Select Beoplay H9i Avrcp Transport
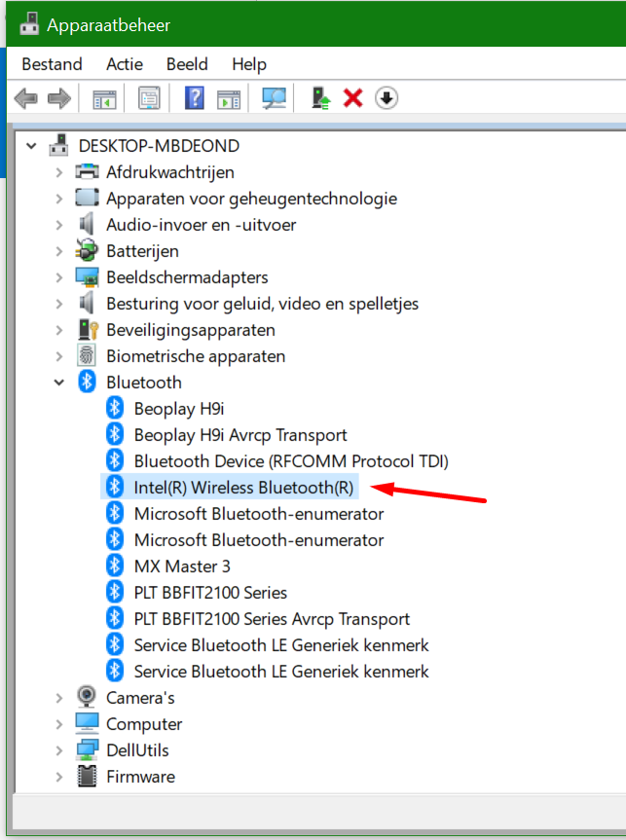 coord(240,435)
